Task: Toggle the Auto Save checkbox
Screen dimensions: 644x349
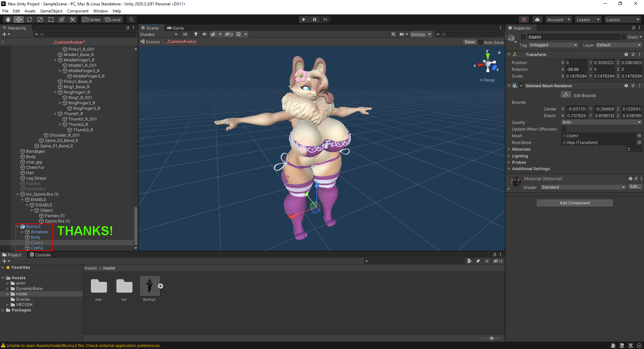Action: point(481,42)
